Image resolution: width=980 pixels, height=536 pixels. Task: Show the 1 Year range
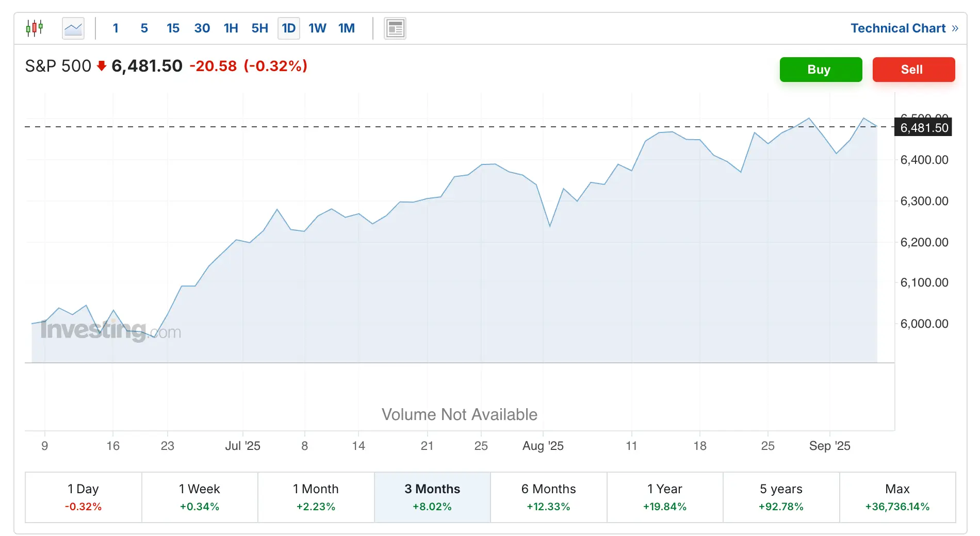coord(665,497)
